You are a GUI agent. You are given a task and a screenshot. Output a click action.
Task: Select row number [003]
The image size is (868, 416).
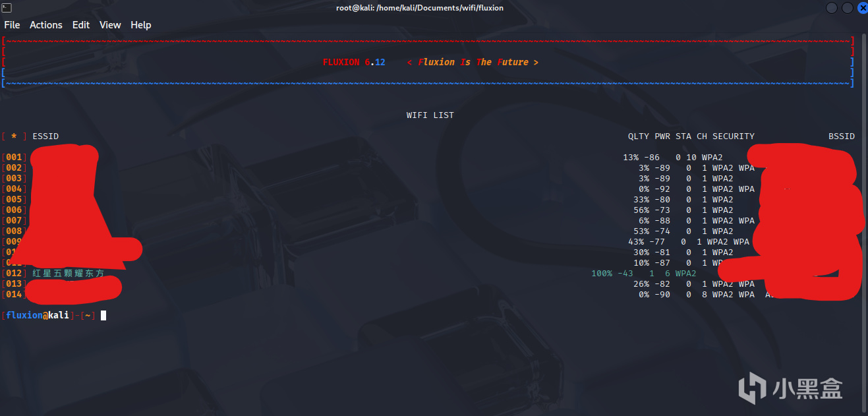tap(14, 179)
